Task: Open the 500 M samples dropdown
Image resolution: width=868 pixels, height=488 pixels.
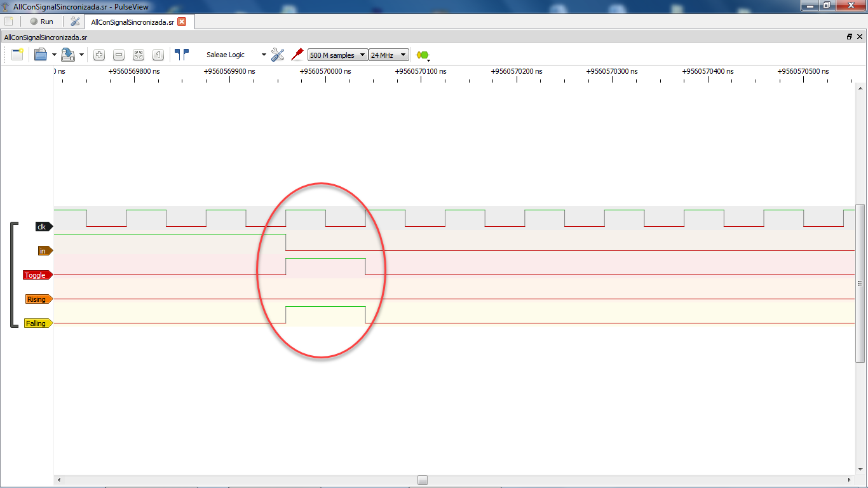Action: point(337,55)
